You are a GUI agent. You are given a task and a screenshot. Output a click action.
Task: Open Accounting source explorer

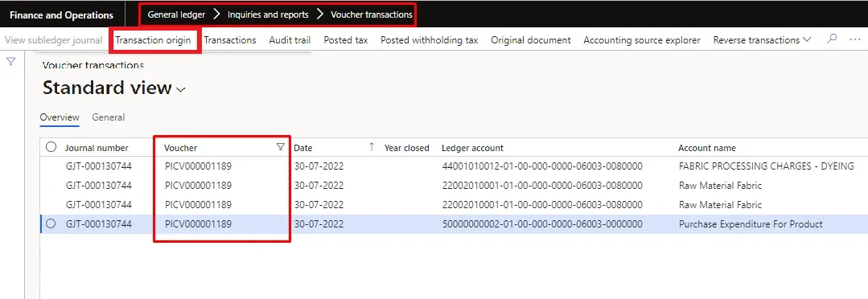click(642, 40)
